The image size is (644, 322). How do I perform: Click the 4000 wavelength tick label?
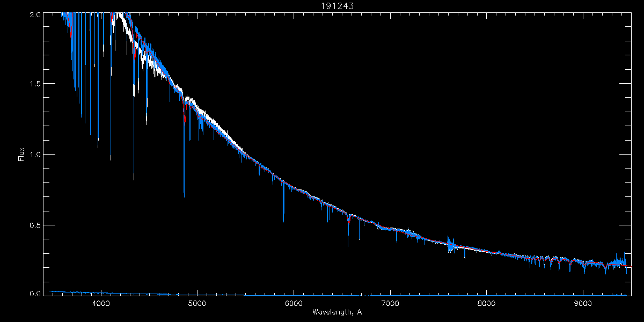pos(100,303)
